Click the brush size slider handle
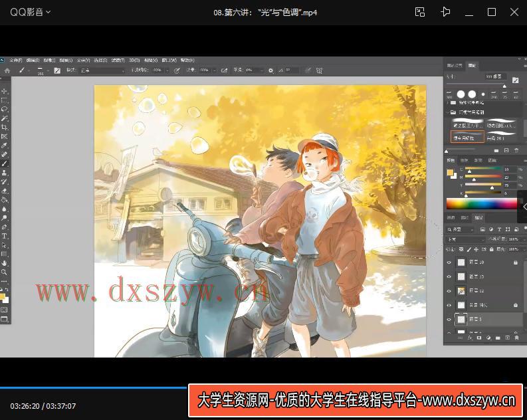This screenshot has height=420, width=527. [x=504, y=86]
